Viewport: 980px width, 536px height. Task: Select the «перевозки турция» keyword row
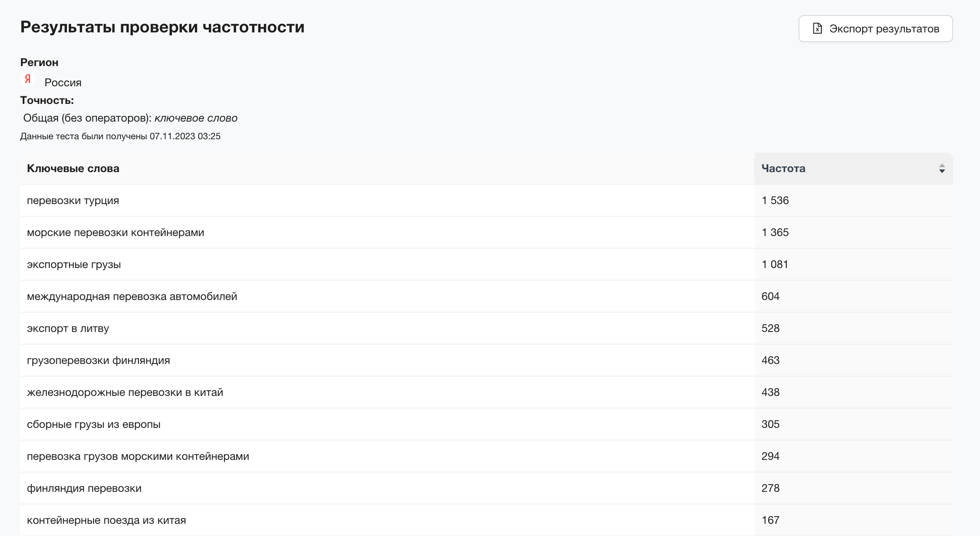[x=73, y=201]
